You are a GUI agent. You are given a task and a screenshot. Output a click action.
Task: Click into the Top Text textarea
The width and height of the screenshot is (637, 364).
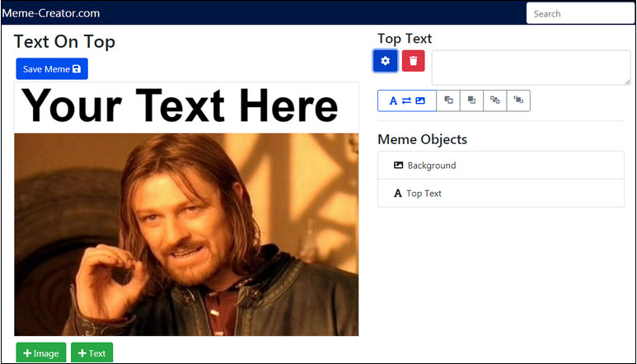tap(532, 68)
